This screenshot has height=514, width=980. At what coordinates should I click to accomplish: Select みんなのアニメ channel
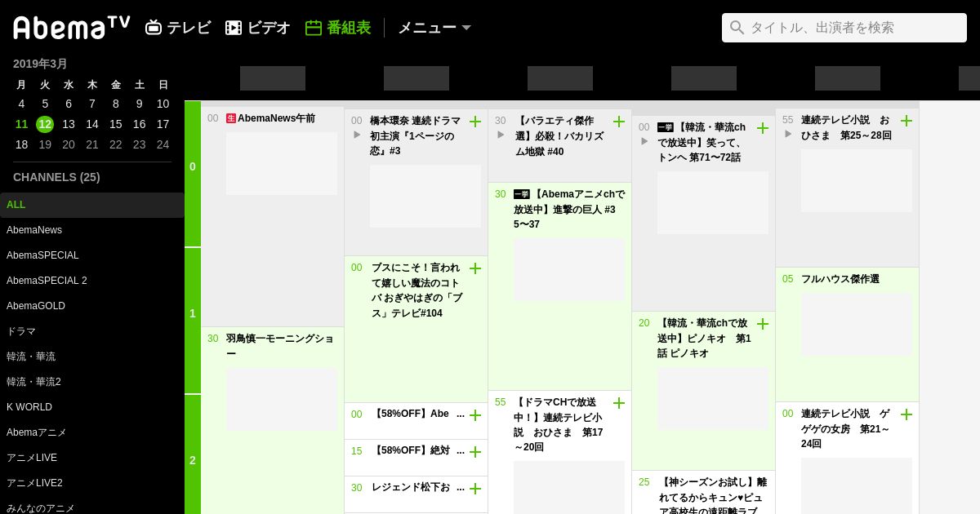(92, 506)
